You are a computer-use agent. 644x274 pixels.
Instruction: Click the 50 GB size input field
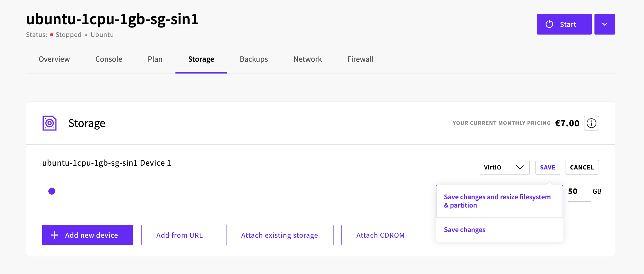tap(579, 192)
